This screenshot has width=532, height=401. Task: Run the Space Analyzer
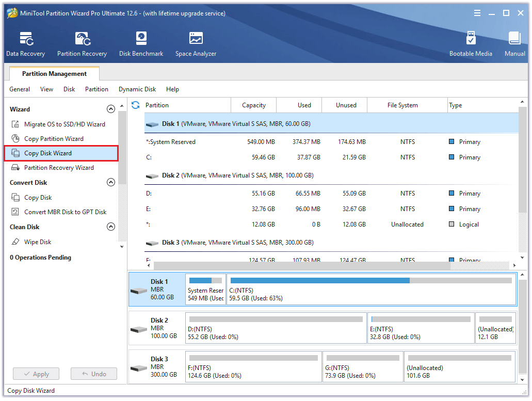pos(196,43)
